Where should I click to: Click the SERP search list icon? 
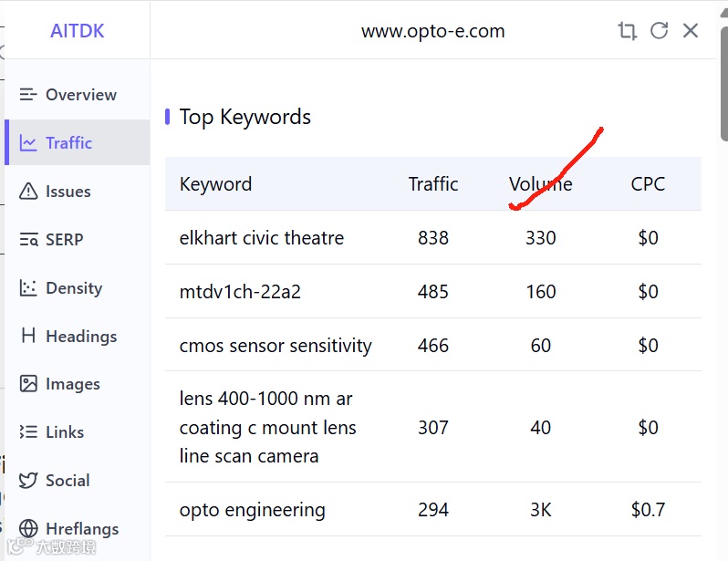click(x=28, y=240)
